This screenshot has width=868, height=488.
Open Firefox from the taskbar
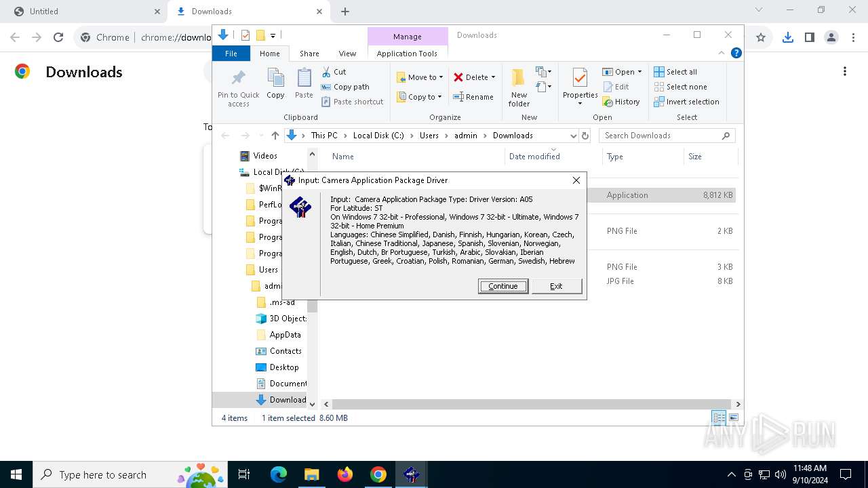pyautogui.click(x=344, y=474)
